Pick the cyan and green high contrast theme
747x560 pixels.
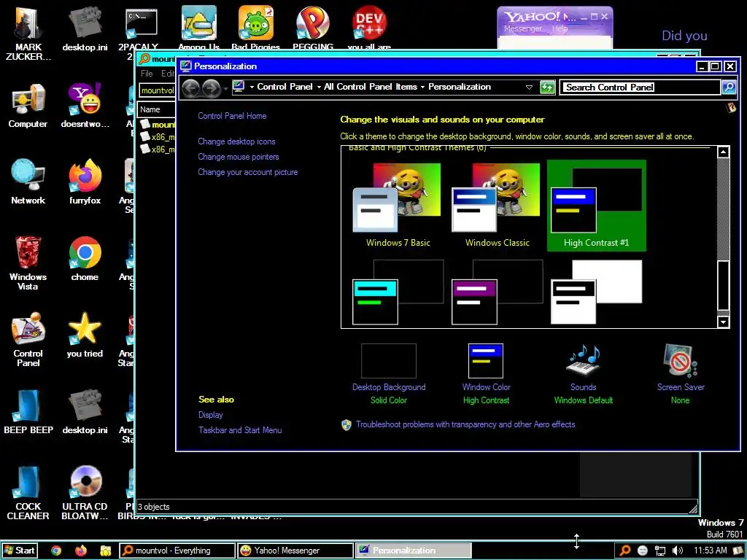tap(398, 292)
